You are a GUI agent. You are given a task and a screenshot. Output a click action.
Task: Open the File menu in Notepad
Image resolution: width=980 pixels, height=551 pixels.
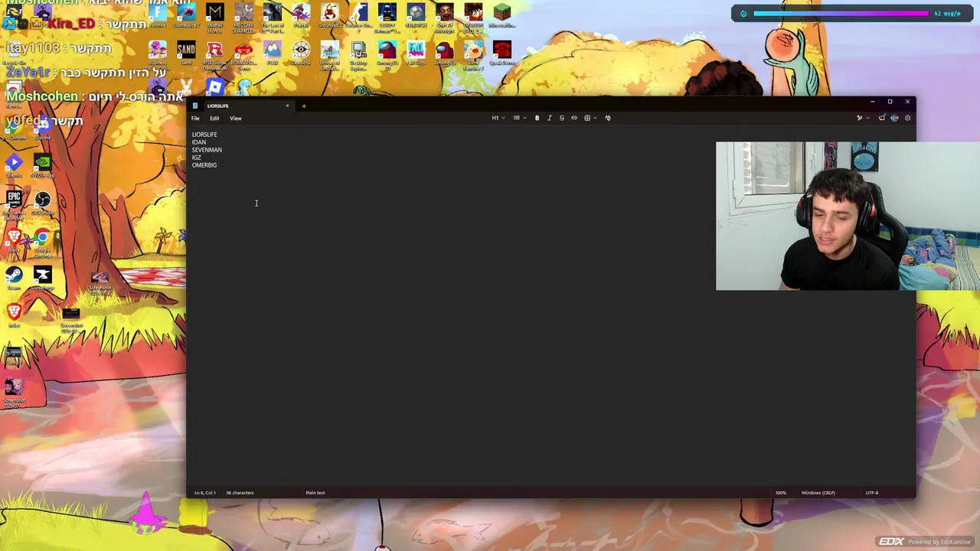point(195,118)
